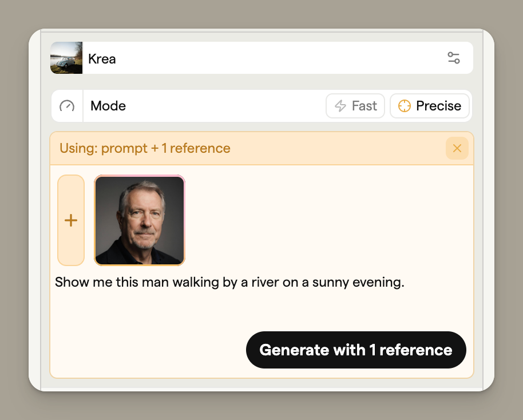The width and height of the screenshot is (523, 420).
Task: Switch generation mode to Fast
Action: [355, 106]
